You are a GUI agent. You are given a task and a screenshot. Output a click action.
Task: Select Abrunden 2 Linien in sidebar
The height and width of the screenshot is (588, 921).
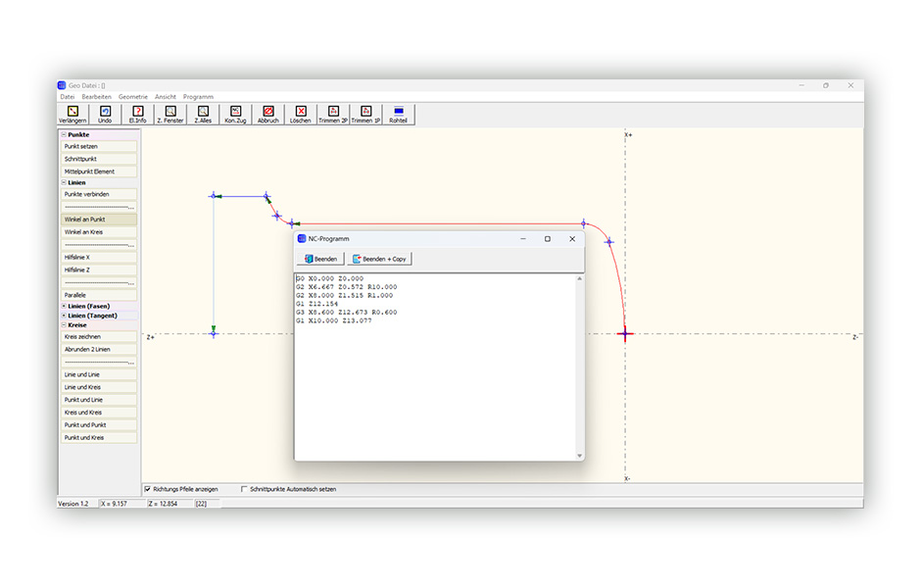click(x=99, y=350)
